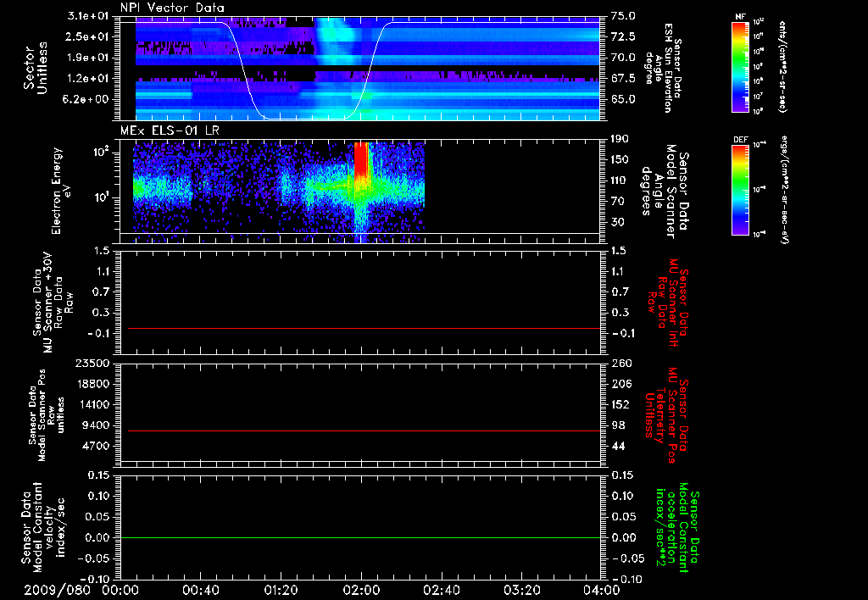Click the 'Model Scanner Pos Raw' axis title
Image resolution: width=868 pixels, height=600 pixels.
[x=47, y=415]
